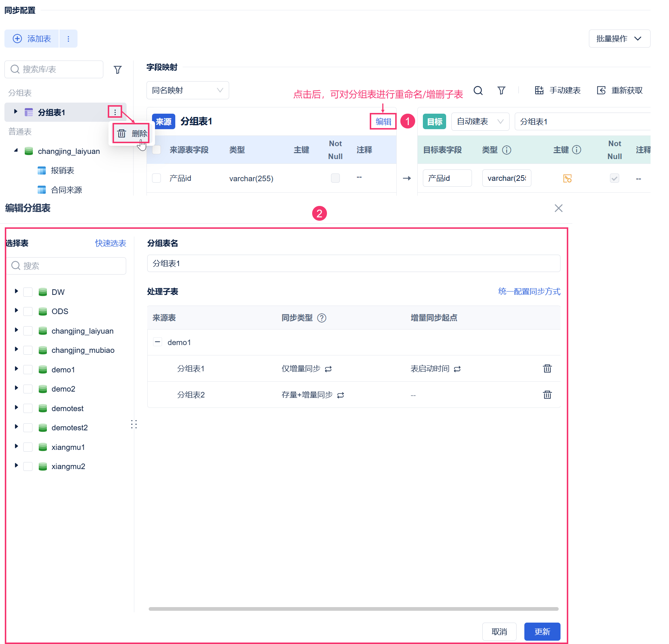This screenshot has height=644, width=669.
Task: Expand the xiangmu2 database in 选择表
Action: [x=16, y=465]
